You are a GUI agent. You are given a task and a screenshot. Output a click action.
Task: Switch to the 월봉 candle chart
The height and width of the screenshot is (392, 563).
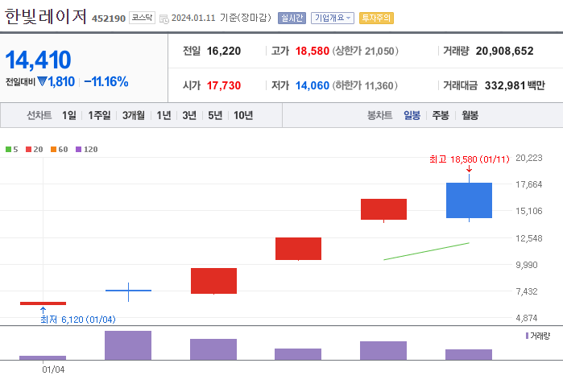[x=470, y=115]
